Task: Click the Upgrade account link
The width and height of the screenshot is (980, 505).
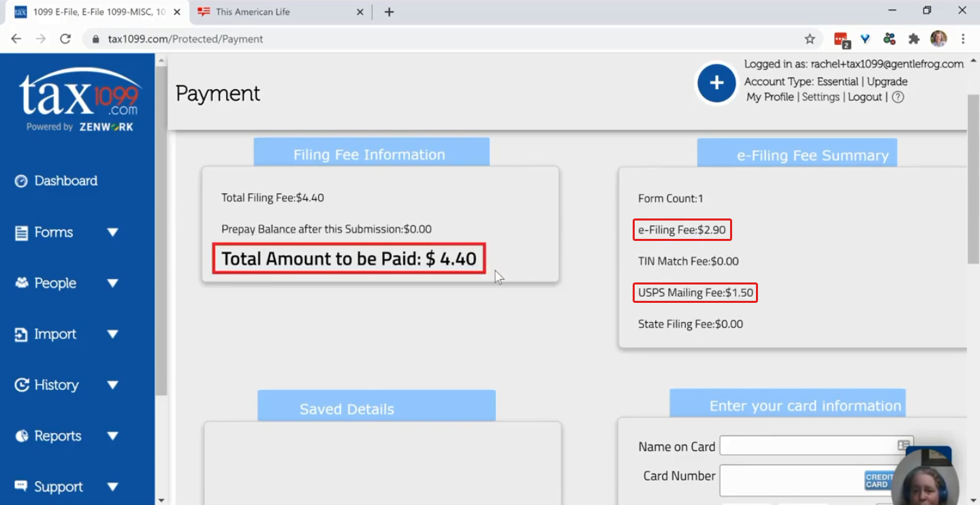Action: pyautogui.click(x=887, y=82)
